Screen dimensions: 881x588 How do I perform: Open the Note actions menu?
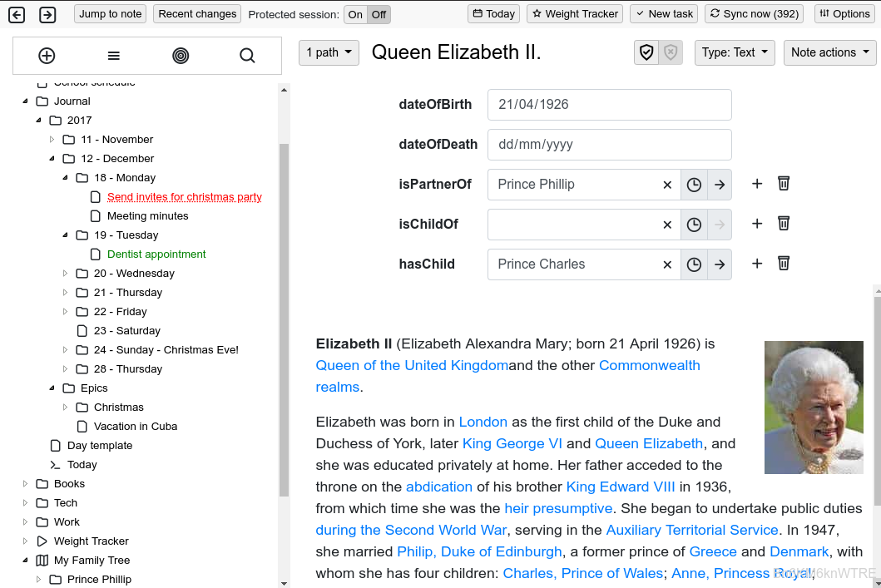[829, 52]
